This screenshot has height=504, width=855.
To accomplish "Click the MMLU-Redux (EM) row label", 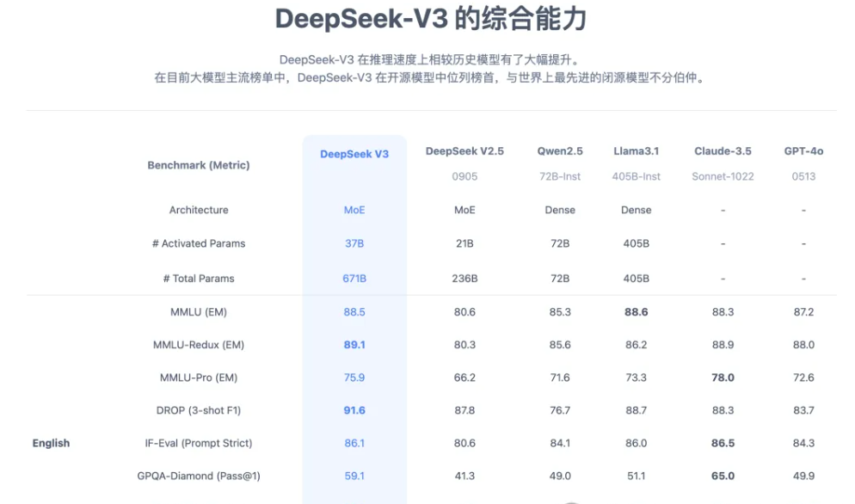I will [x=199, y=345].
